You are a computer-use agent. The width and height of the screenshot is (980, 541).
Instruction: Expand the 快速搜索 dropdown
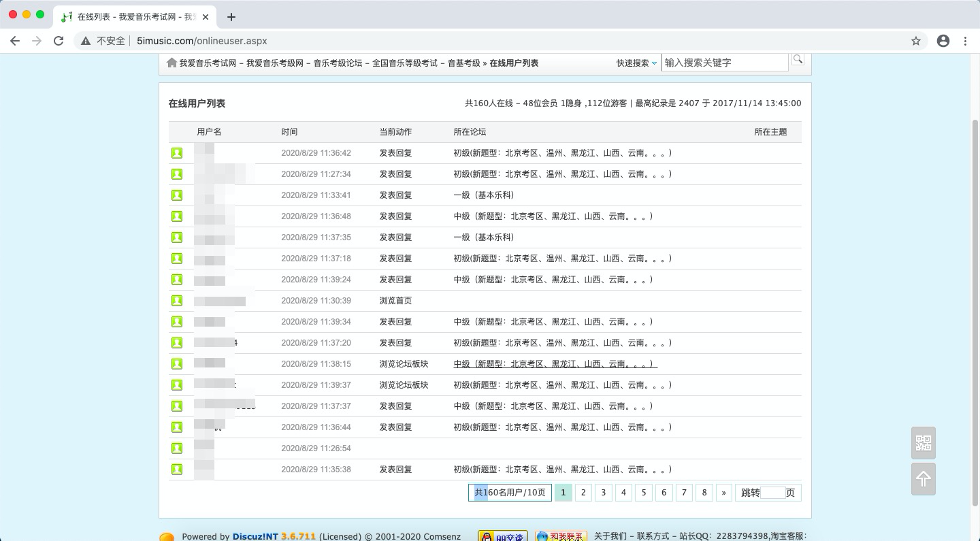pos(637,63)
